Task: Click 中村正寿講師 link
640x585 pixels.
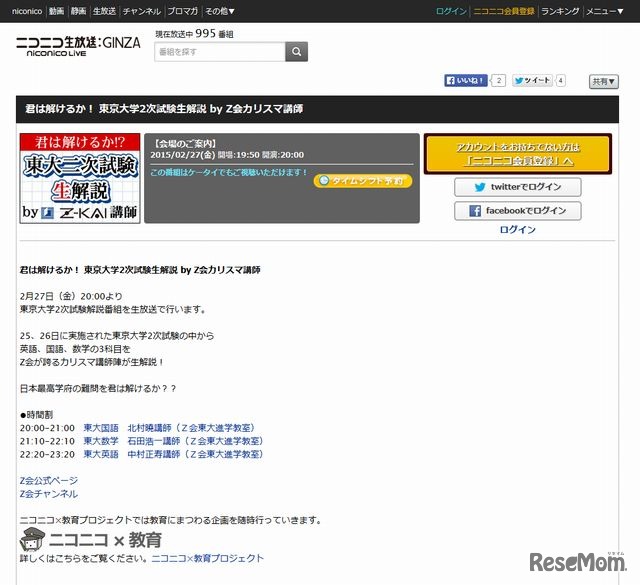Action: (x=154, y=454)
